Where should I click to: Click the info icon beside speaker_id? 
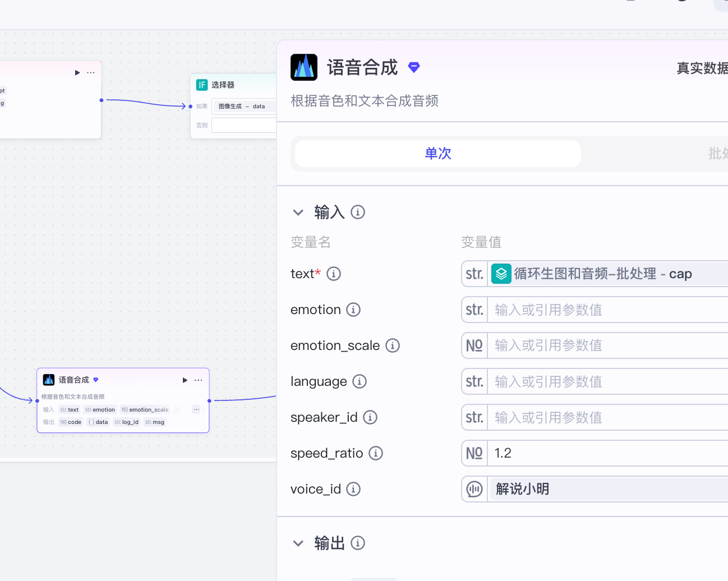(370, 417)
